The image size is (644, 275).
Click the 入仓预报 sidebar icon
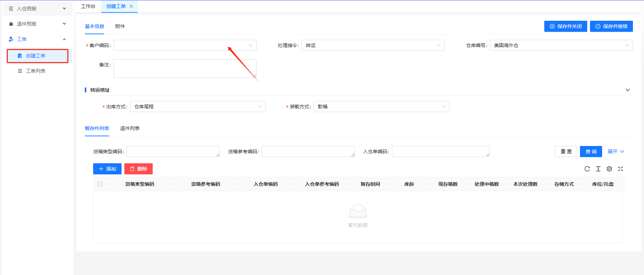click(x=11, y=9)
